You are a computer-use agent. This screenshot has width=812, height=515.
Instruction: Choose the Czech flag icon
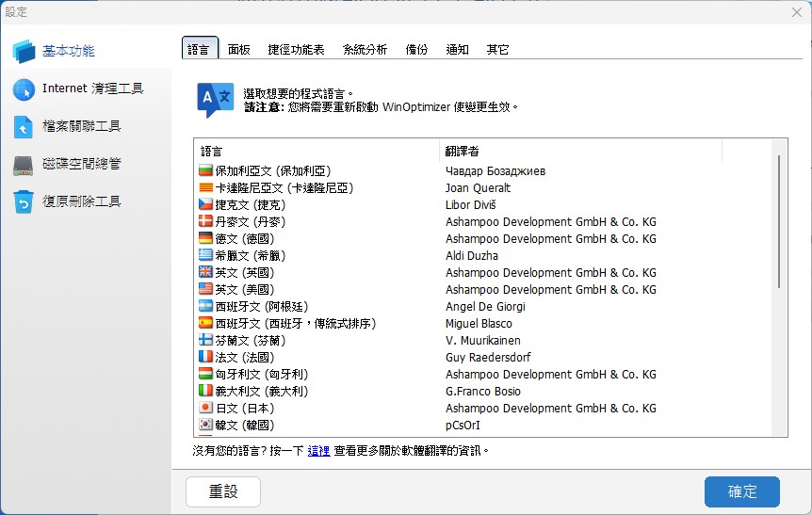pyautogui.click(x=205, y=204)
